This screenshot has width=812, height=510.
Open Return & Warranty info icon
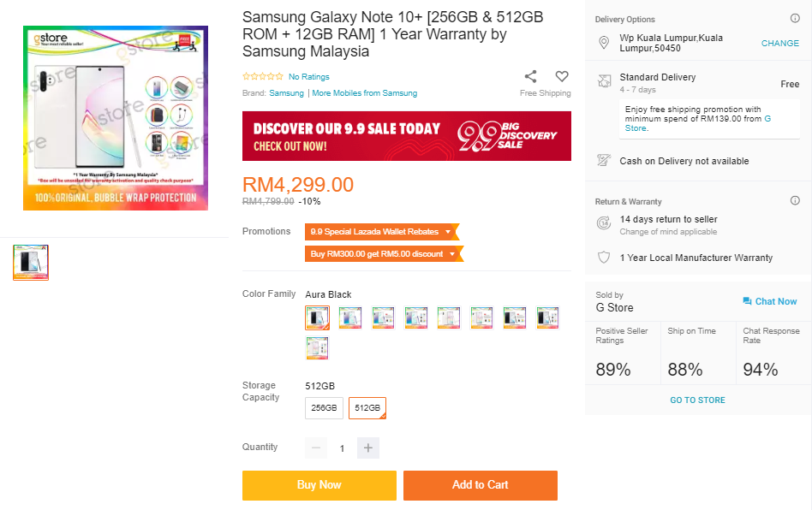click(x=795, y=201)
